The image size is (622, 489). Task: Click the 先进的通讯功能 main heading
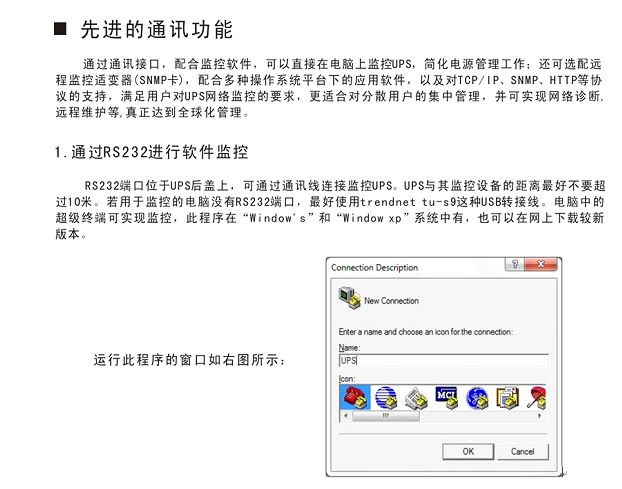click(157, 30)
